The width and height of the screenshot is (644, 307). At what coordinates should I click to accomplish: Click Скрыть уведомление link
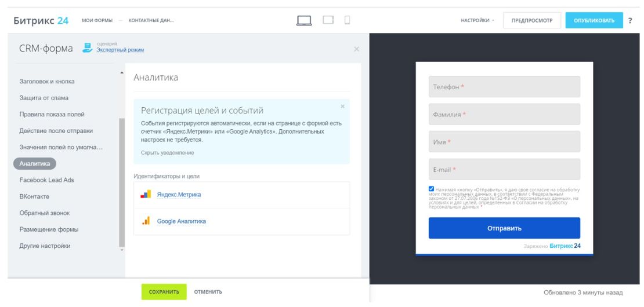pos(168,152)
